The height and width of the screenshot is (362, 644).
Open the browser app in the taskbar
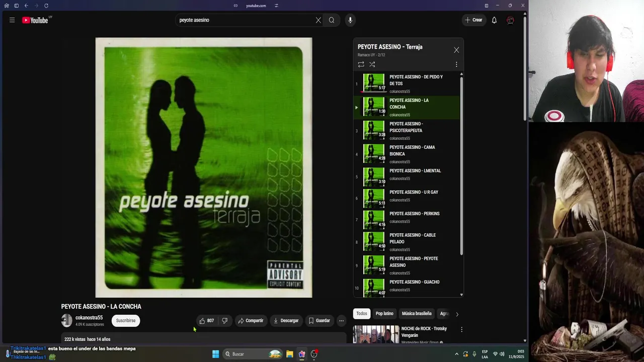pyautogui.click(x=302, y=354)
